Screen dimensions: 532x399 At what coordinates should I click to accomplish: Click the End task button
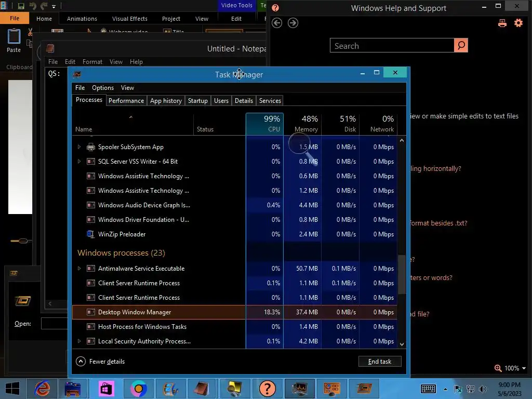click(x=380, y=362)
